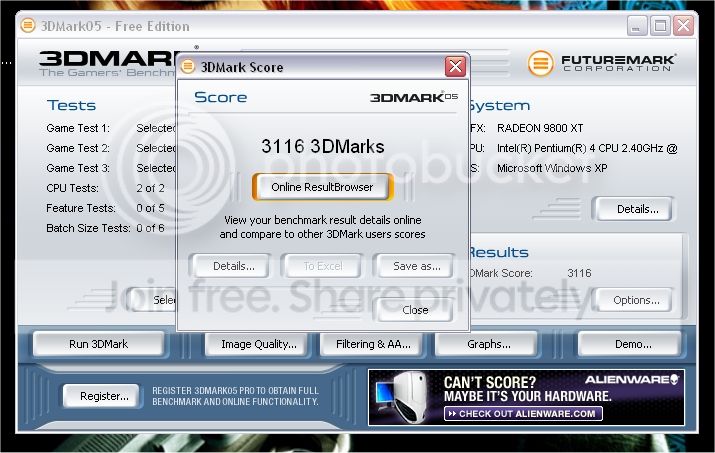Click the Score heading in the dialog
Screen dimensions: 715x453
pyautogui.click(x=220, y=97)
